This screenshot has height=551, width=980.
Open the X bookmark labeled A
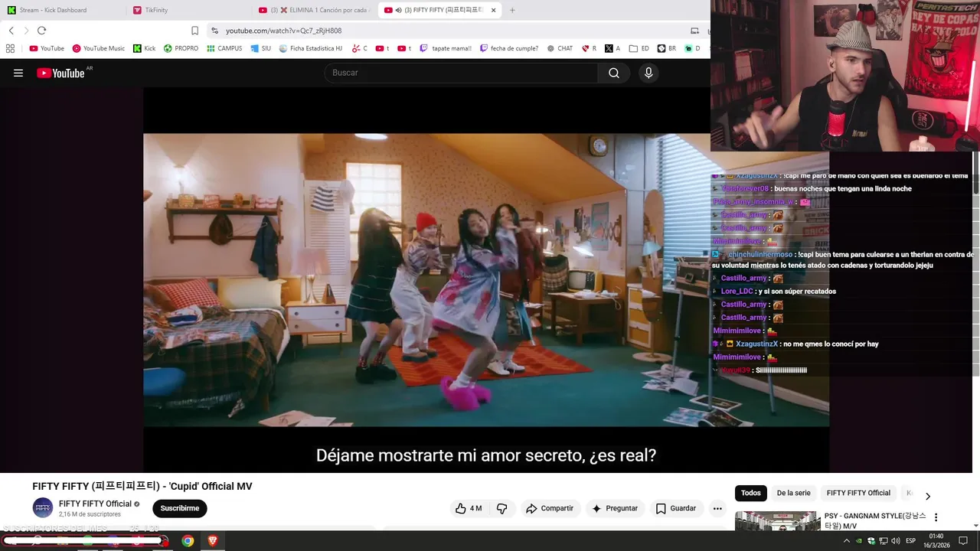[x=612, y=48]
